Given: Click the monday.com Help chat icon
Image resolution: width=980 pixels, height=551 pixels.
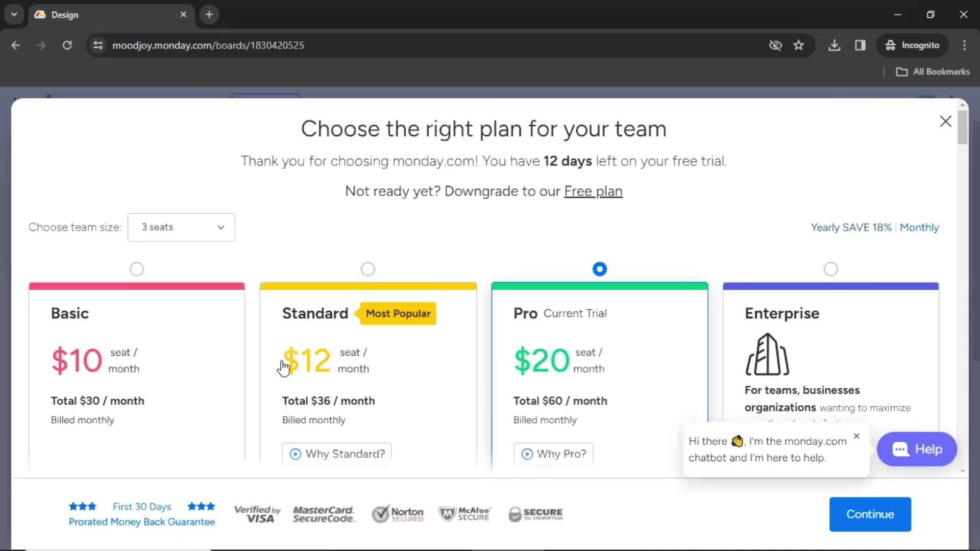Looking at the screenshot, I should pos(917,449).
